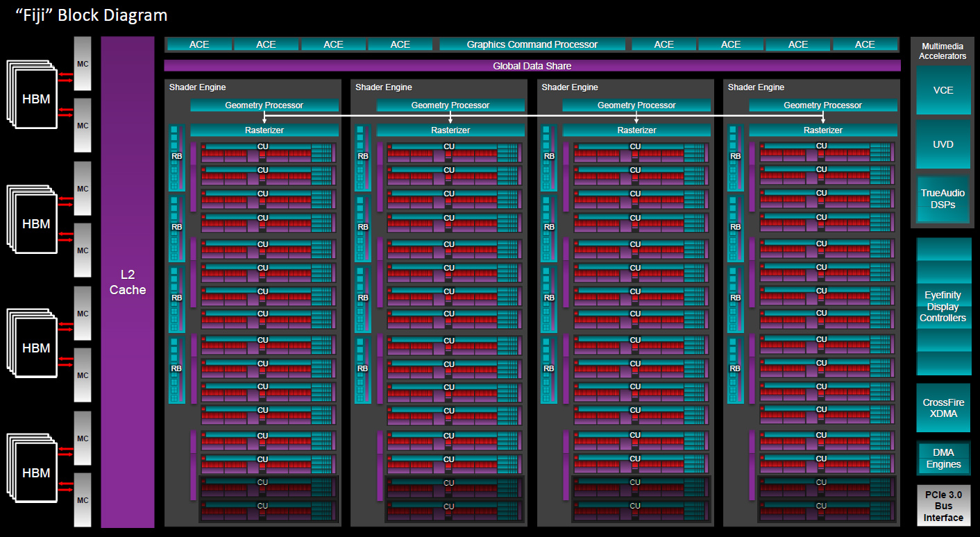Screen dimensions: 980x537
Task: Click the "Fiji" Block Diagram title
Action: pyautogui.click(x=91, y=15)
